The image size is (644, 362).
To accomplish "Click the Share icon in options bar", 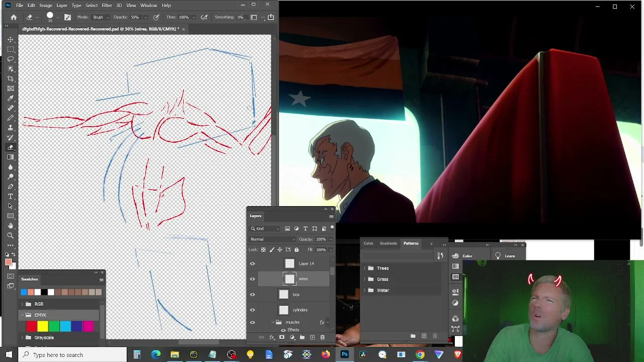I will 271,17.
